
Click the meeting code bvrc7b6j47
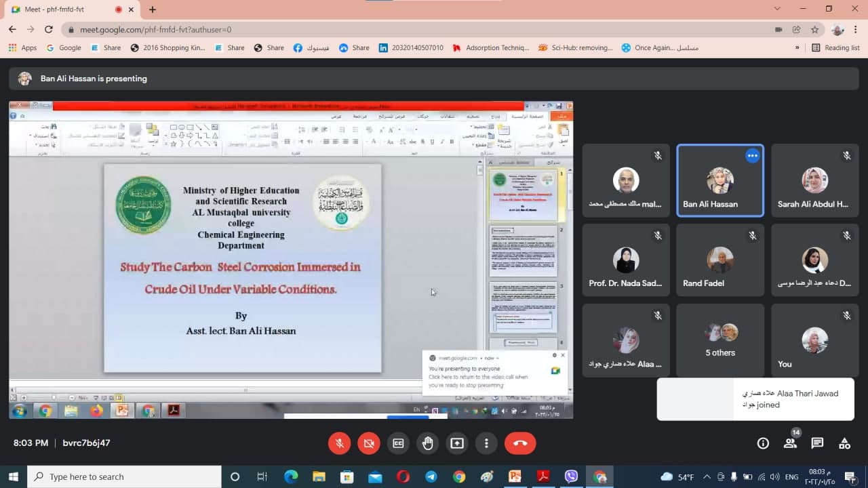pyautogui.click(x=86, y=443)
